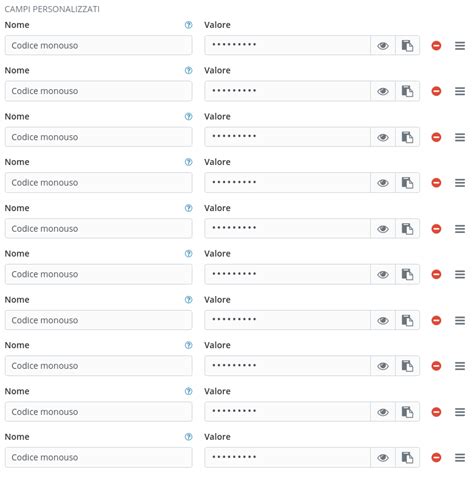Copy the fifth row's value to clipboard
Viewport: 474px width, 478px height.
coord(409,229)
